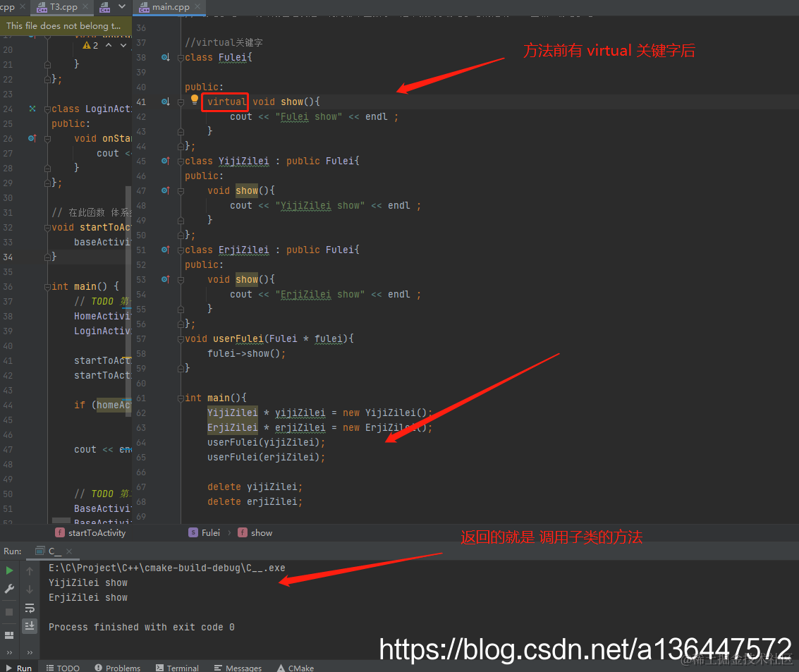Viewport: 799px width, 672px height.
Task: Click the down-arrow stack trace icon
Action: 30,589
